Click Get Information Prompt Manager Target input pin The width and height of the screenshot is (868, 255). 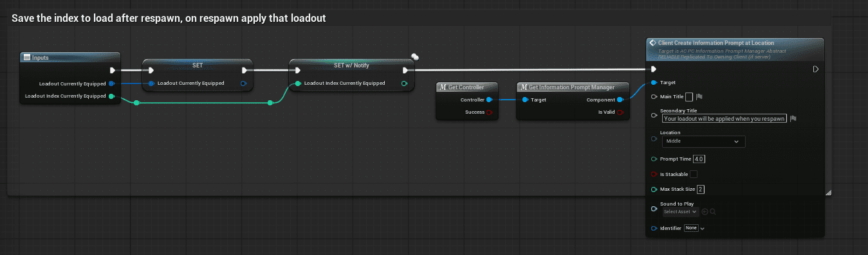tap(525, 100)
